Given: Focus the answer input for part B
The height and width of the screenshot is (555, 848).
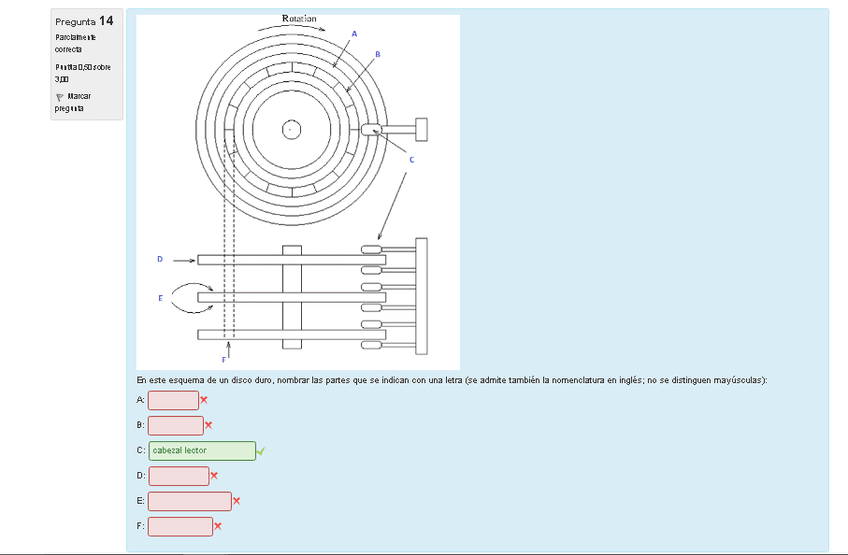Looking at the screenshot, I should click(176, 425).
